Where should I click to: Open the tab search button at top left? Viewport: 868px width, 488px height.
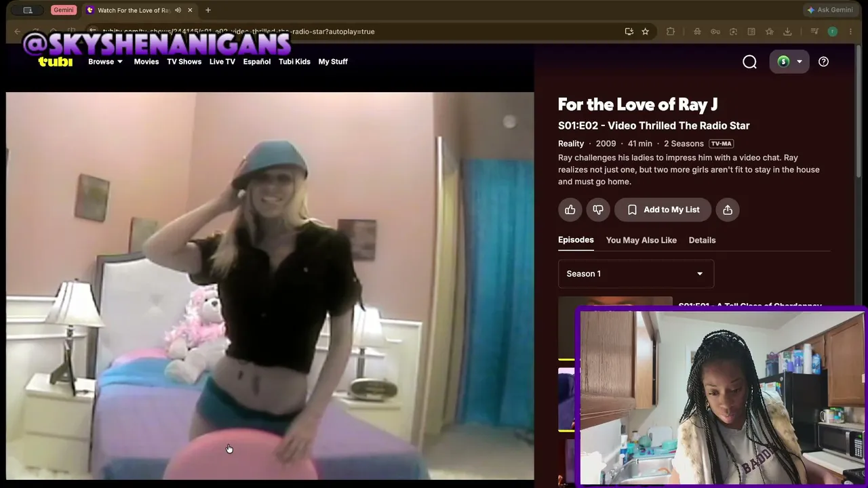28,10
